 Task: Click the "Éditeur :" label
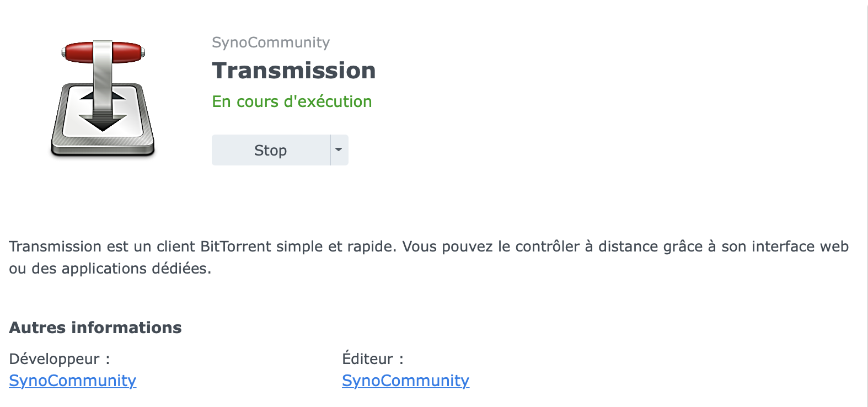point(373,359)
